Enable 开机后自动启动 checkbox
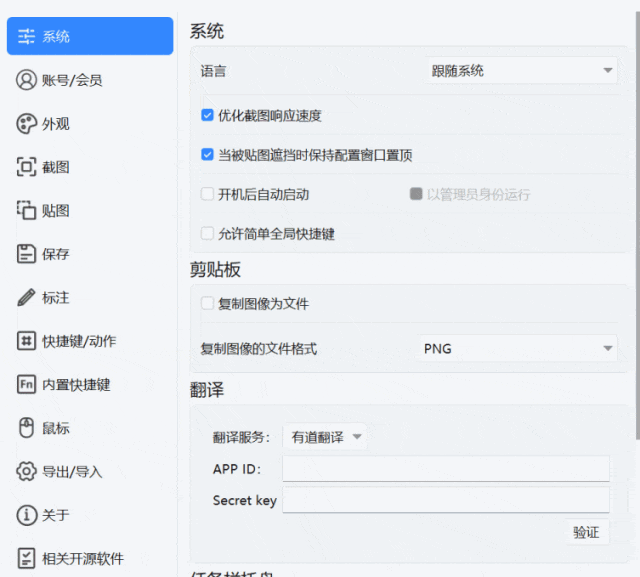 (207, 194)
